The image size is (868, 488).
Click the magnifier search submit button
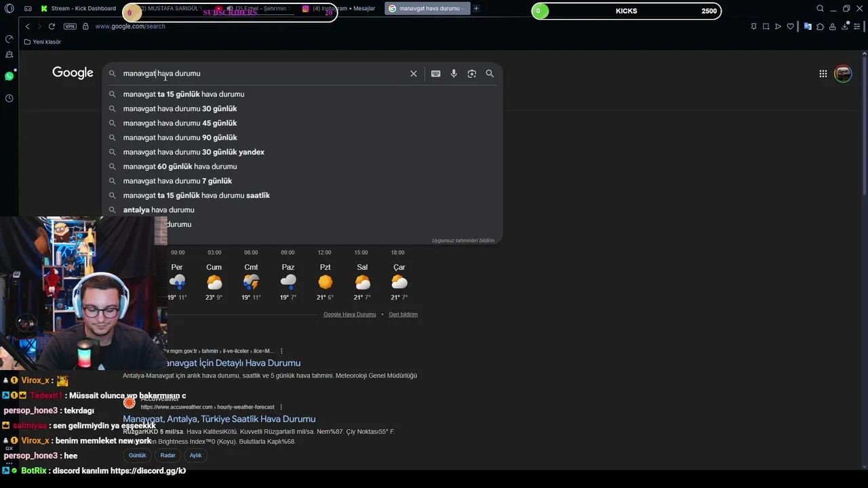pyautogui.click(x=490, y=73)
